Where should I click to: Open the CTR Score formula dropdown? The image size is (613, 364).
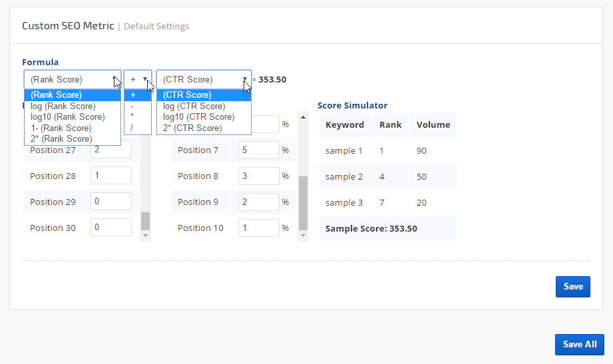coord(204,79)
